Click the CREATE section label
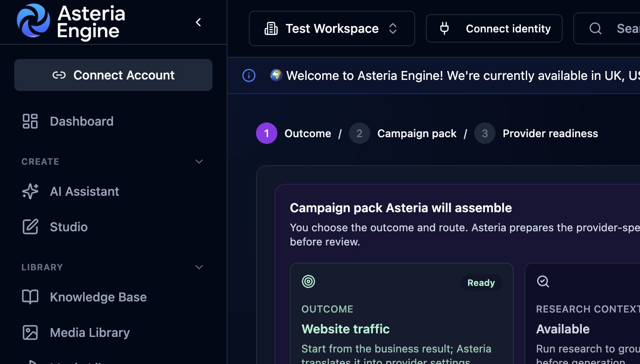The width and height of the screenshot is (640, 364). (x=40, y=162)
